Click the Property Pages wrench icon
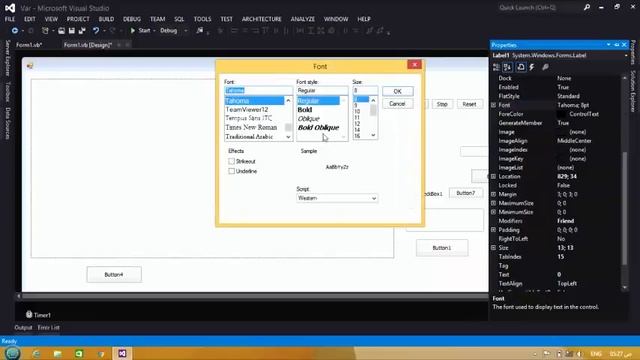The image size is (640, 360). coord(545,67)
